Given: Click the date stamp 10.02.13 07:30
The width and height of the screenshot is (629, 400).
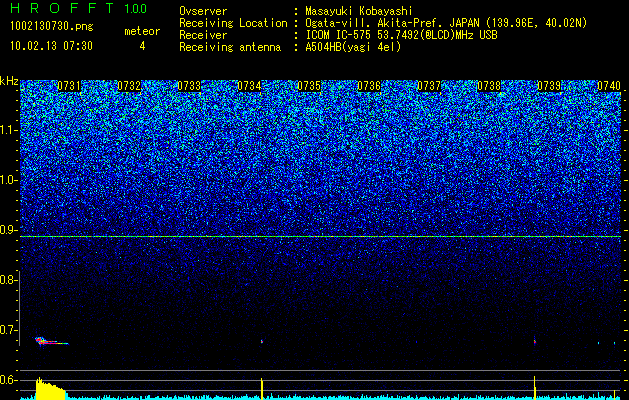Looking at the screenshot, I should [51, 46].
